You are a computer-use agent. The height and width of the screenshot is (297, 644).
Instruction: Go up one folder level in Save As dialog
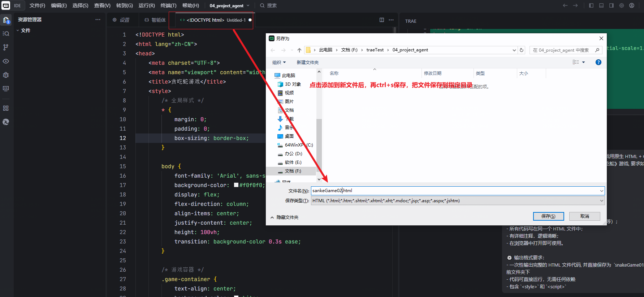(299, 50)
